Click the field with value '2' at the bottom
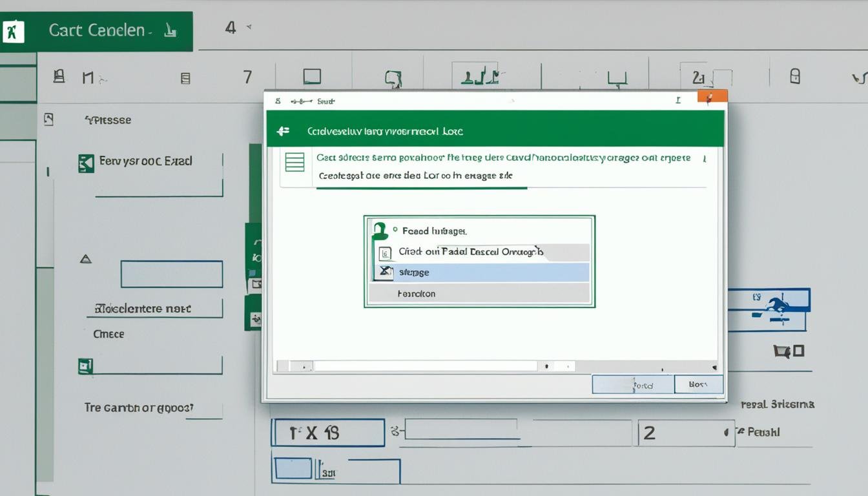Viewport: 868px width, 496px height. (x=686, y=433)
